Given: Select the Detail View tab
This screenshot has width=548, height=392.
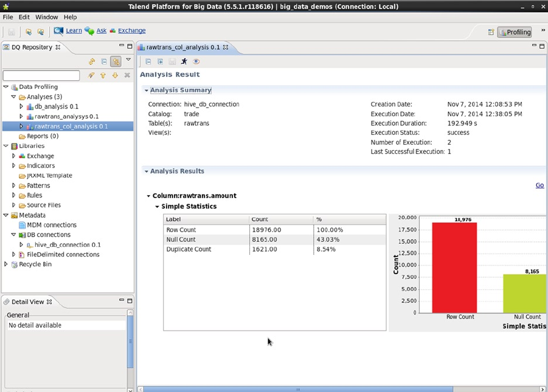Looking at the screenshot, I should pyautogui.click(x=27, y=302).
